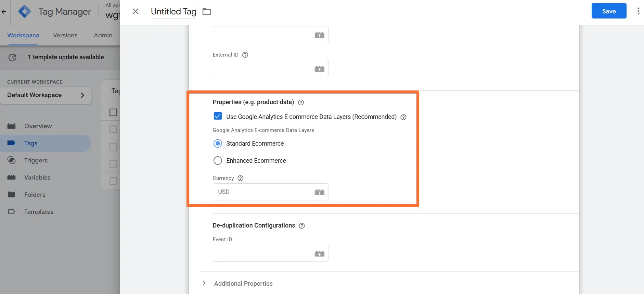Show help for Currency
This screenshot has width=644, height=294.
click(241, 178)
